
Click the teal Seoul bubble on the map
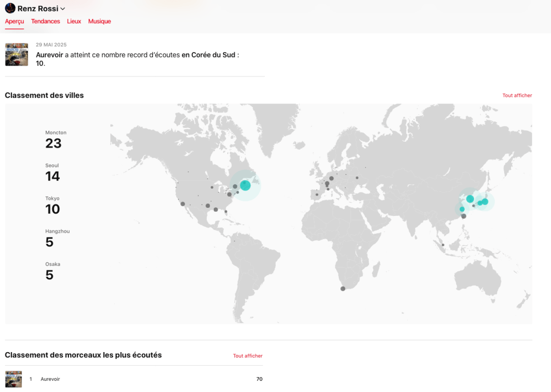(x=470, y=199)
